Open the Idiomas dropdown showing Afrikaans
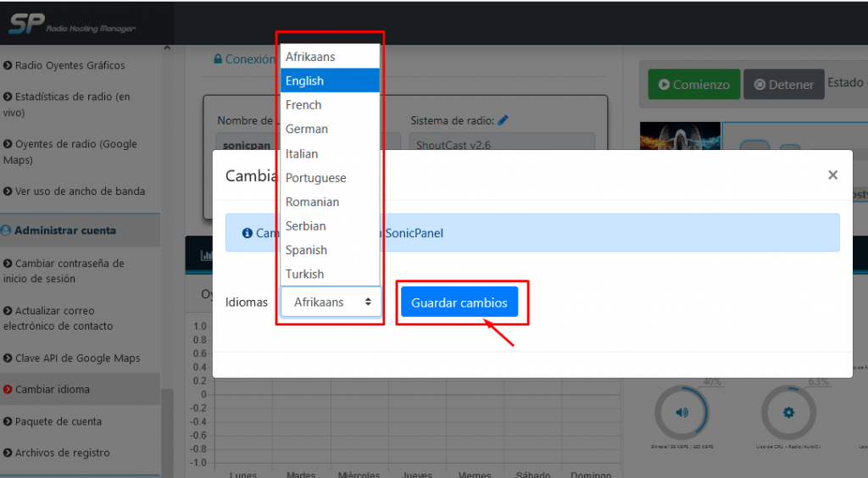Screen dimensions: 868x478 pyautogui.click(x=331, y=302)
